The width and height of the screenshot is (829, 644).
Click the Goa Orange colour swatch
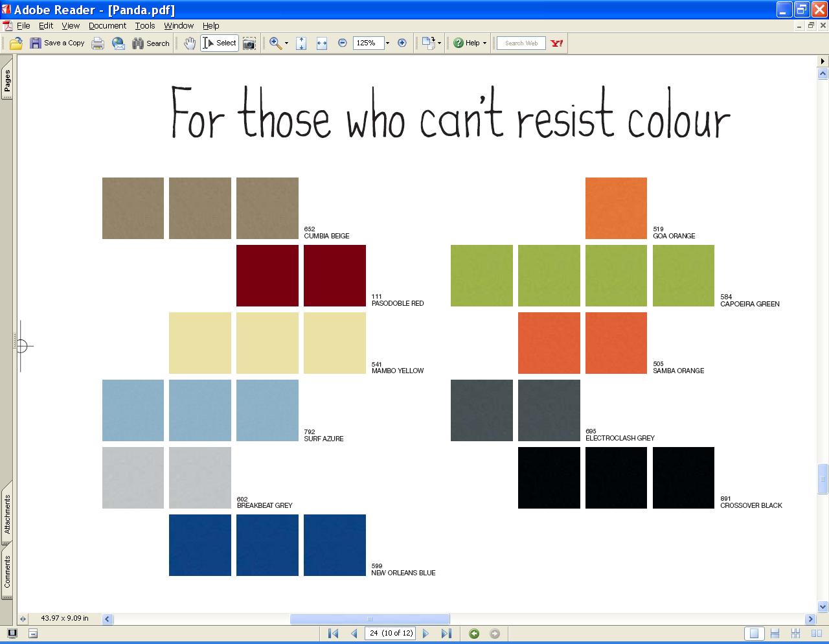pos(616,208)
